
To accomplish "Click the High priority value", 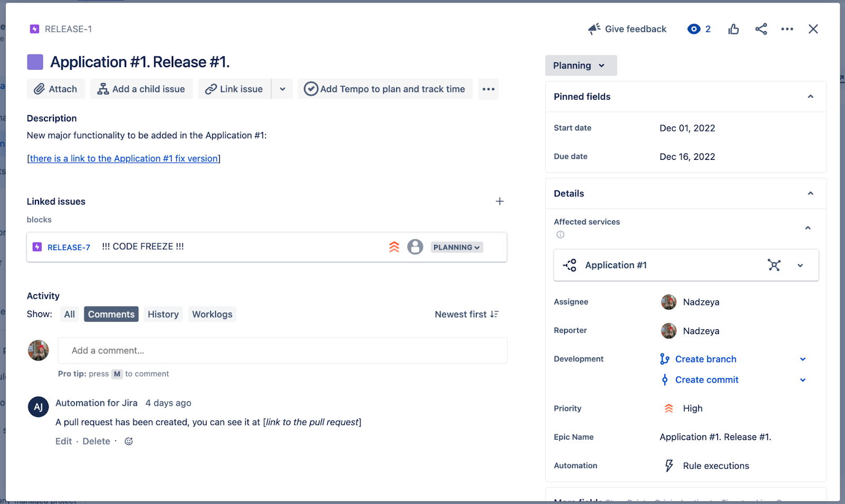I will (692, 408).
